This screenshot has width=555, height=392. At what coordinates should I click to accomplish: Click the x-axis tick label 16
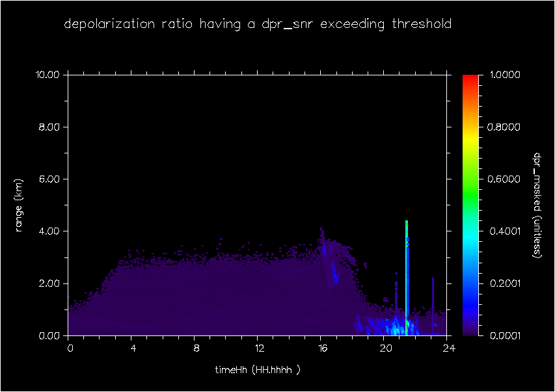click(x=323, y=348)
